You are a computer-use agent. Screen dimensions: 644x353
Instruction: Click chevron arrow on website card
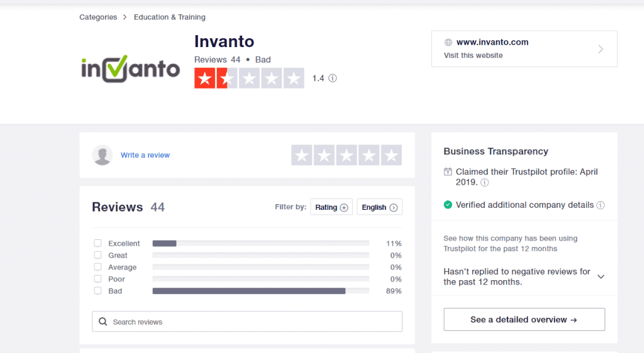click(x=601, y=49)
